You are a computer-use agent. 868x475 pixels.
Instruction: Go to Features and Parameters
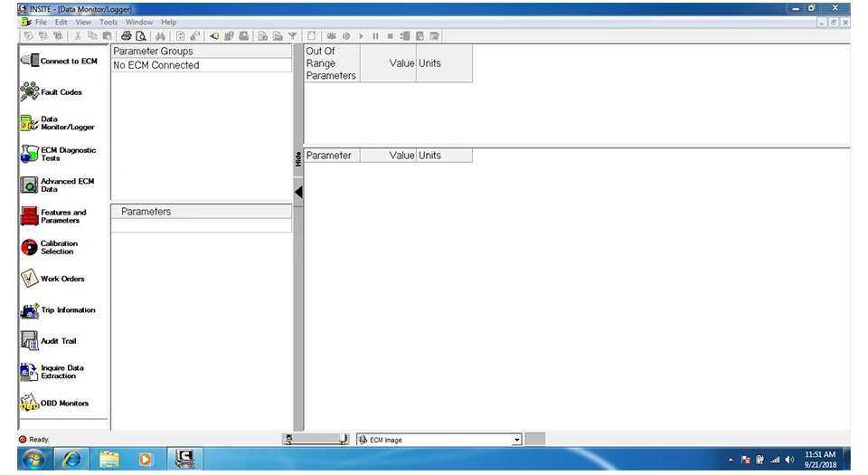[53, 216]
